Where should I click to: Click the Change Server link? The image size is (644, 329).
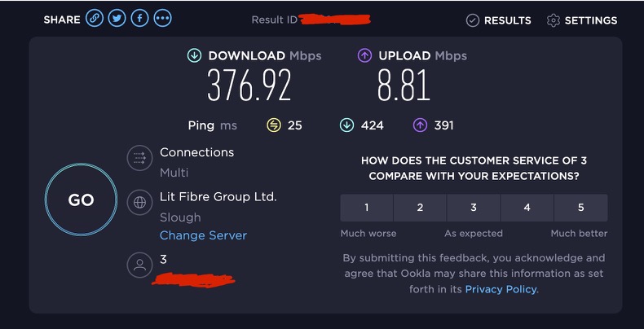coord(203,235)
